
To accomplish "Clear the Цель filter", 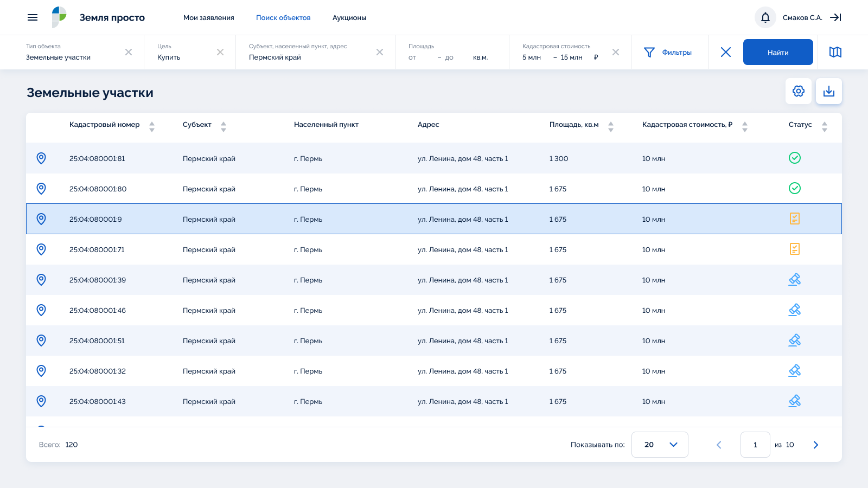I will point(220,52).
